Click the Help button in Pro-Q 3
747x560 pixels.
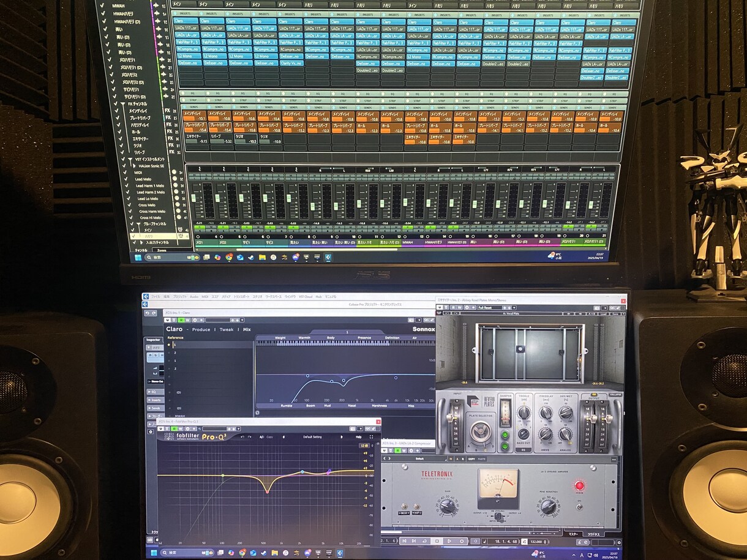pos(358,437)
